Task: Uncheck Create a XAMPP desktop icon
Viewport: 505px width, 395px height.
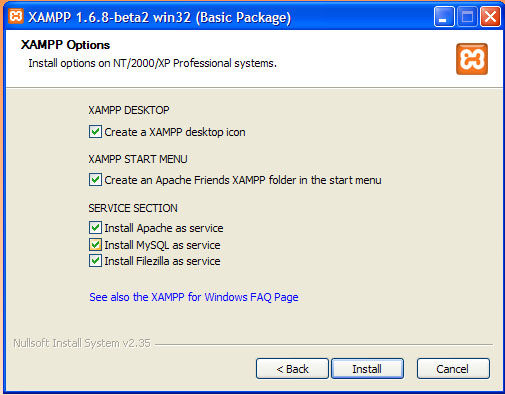Action: 95,132
